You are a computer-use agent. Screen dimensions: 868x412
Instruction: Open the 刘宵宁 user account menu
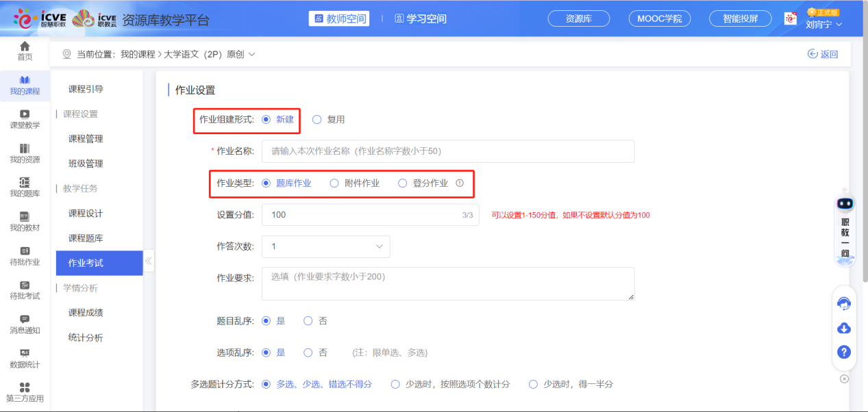[x=823, y=25]
